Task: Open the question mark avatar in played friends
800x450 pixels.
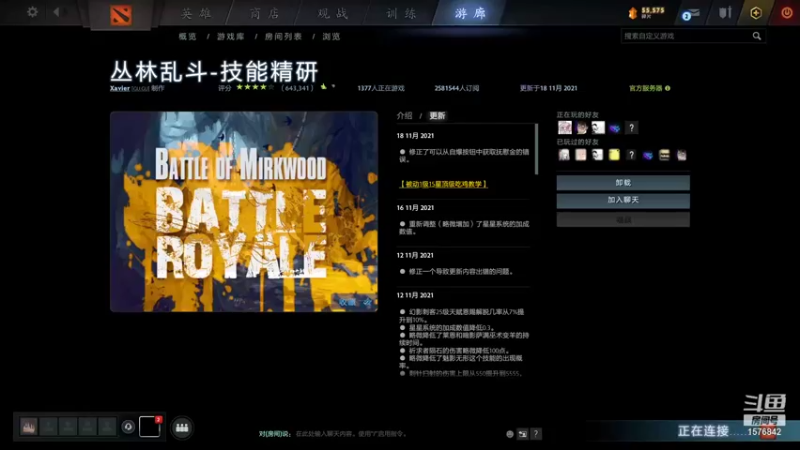Action: 631,155
